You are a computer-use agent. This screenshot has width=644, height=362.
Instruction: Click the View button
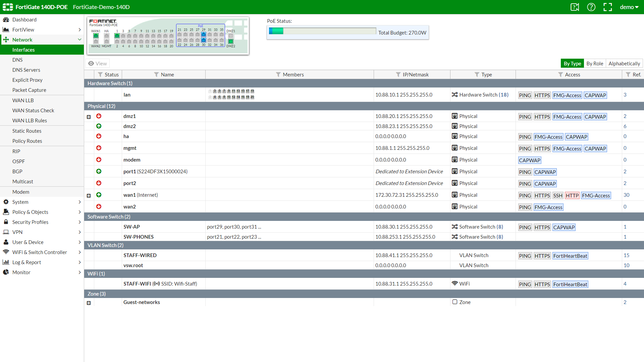click(98, 63)
